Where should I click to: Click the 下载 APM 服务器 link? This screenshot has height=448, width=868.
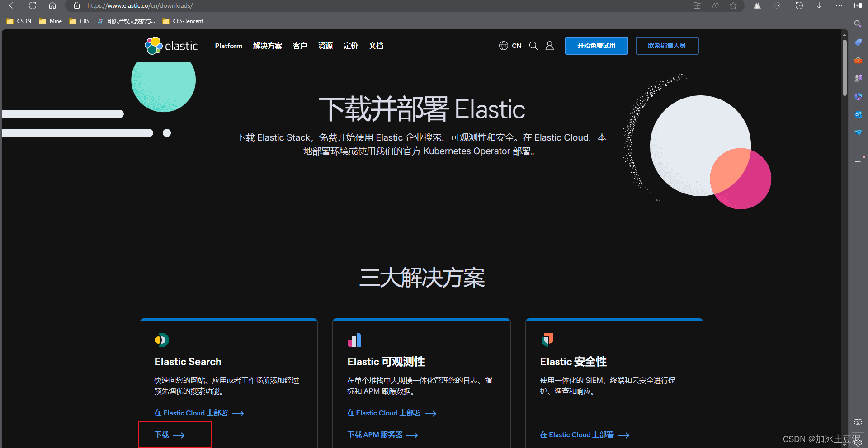(x=382, y=435)
